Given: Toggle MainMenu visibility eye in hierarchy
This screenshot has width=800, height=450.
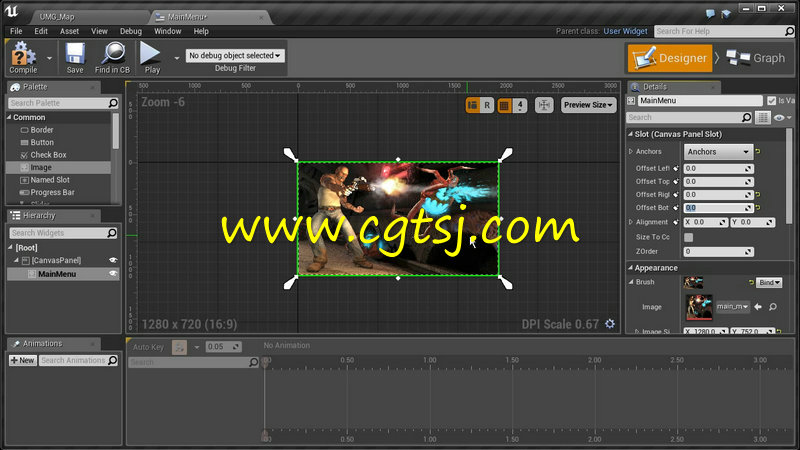Looking at the screenshot, I should point(113,273).
